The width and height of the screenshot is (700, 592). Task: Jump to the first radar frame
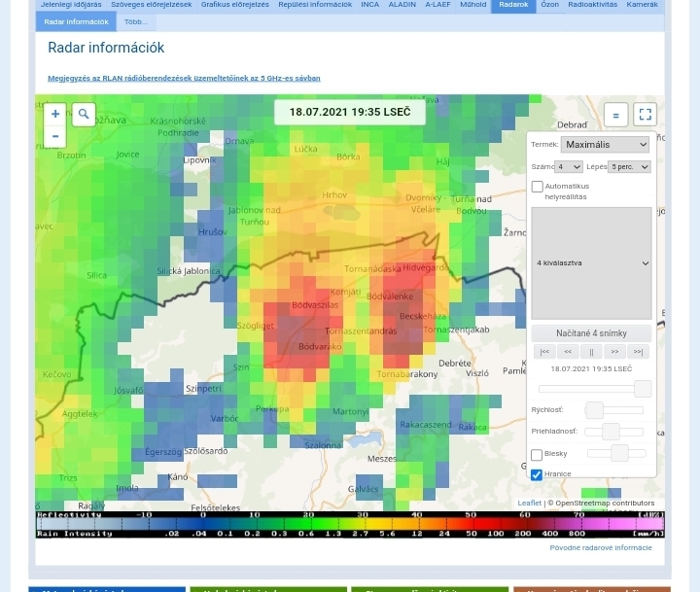coord(544,352)
